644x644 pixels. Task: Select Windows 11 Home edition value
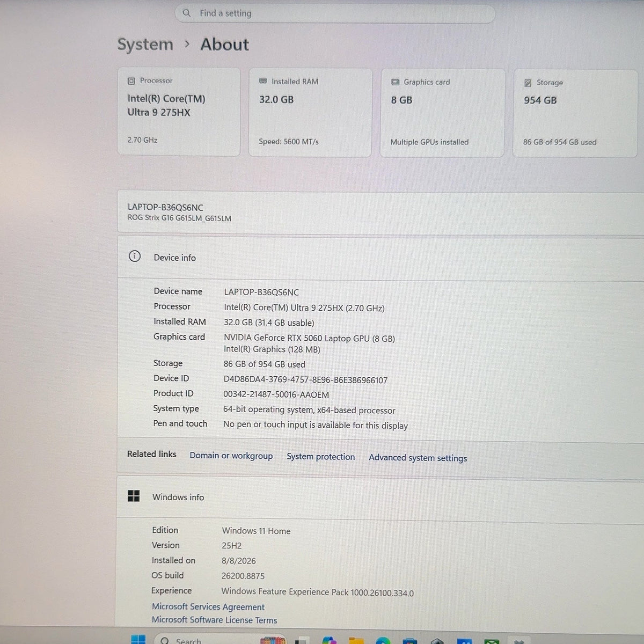(257, 531)
